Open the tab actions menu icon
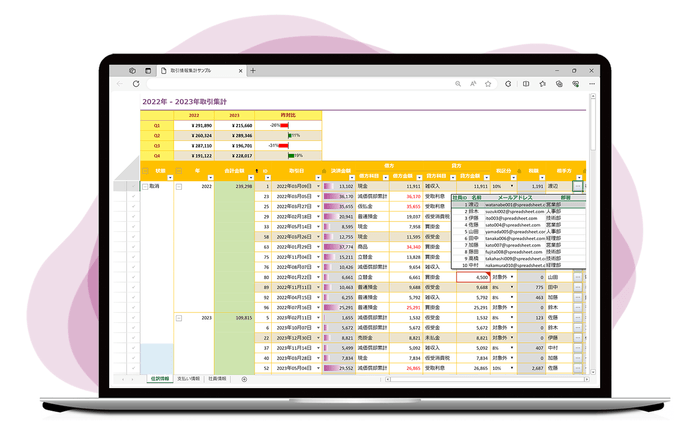The height and width of the screenshot is (429, 700). point(148,71)
